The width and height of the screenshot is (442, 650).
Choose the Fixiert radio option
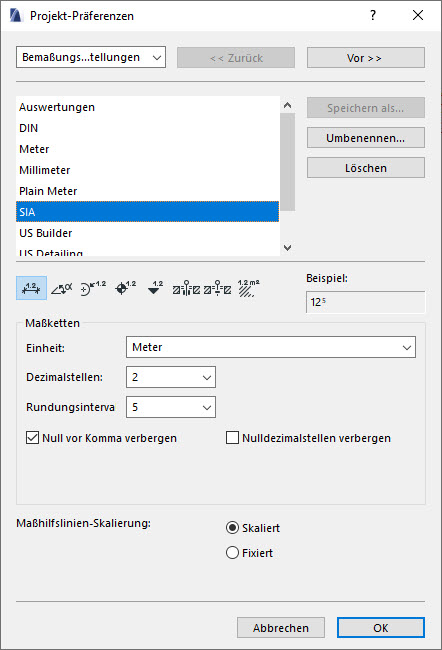click(x=232, y=553)
